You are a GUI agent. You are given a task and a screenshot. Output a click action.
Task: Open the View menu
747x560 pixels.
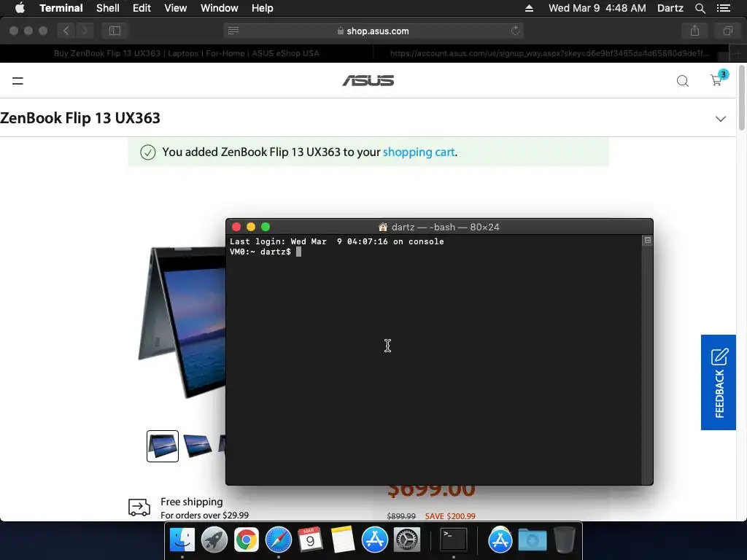point(175,8)
